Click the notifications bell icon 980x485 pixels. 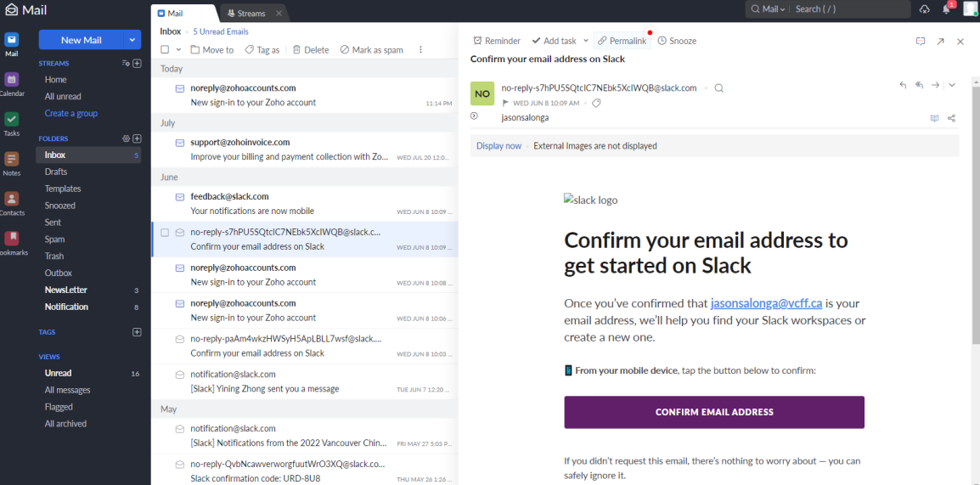[946, 9]
